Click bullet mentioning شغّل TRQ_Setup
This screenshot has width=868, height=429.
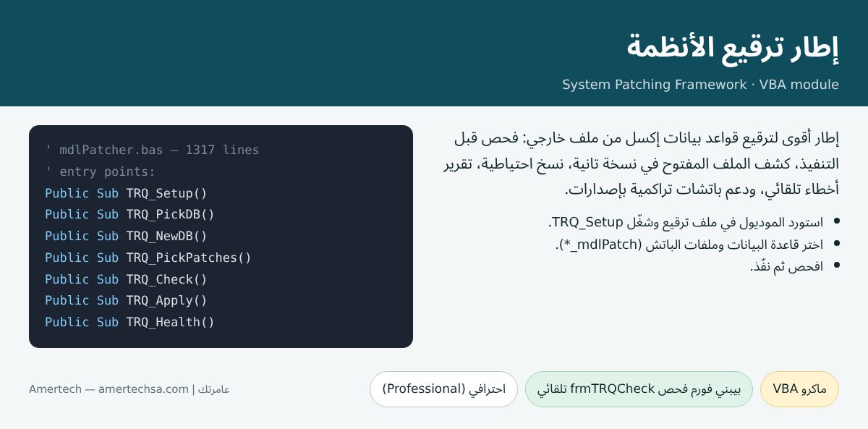[x=686, y=222]
